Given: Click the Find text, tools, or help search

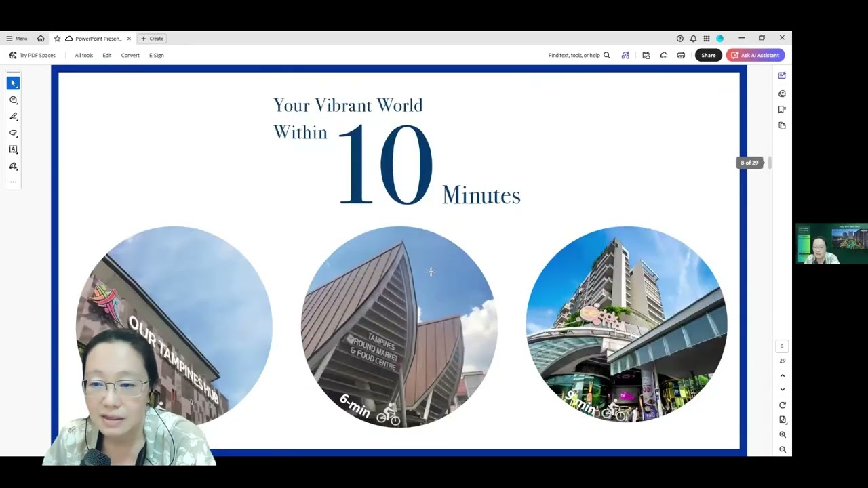Looking at the screenshot, I should (x=579, y=55).
